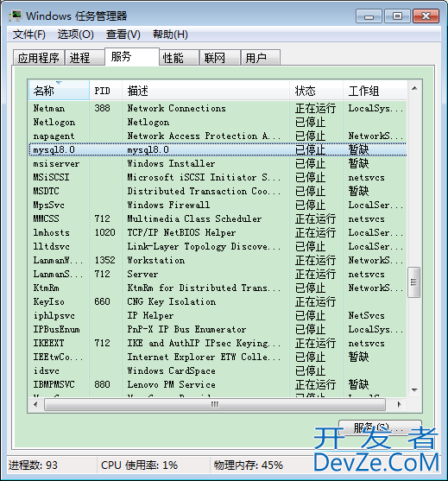Click the horizontal scrollbar right arrow
The height and width of the screenshot is (481, 448).
pos(399,404)
